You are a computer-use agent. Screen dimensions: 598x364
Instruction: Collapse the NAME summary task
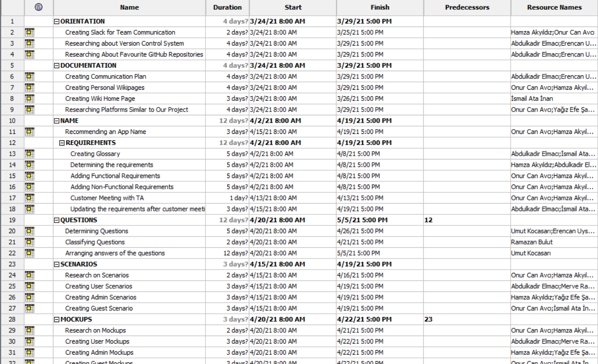(x=57, y=121)
